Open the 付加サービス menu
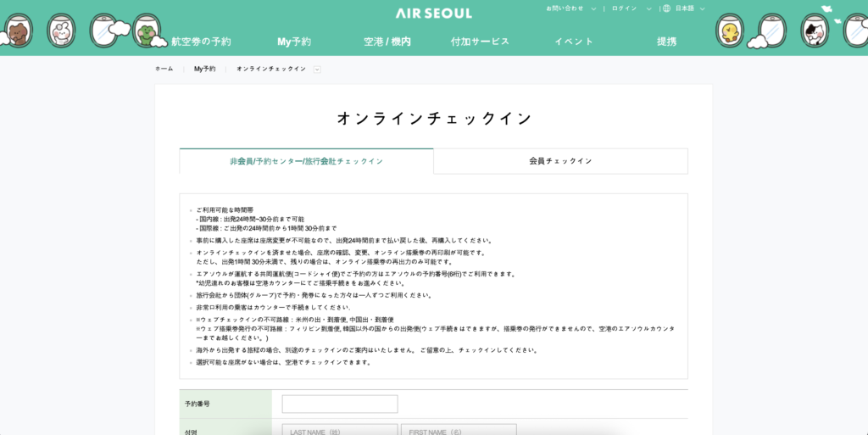 pyautogui.click(x=480, y=42)
